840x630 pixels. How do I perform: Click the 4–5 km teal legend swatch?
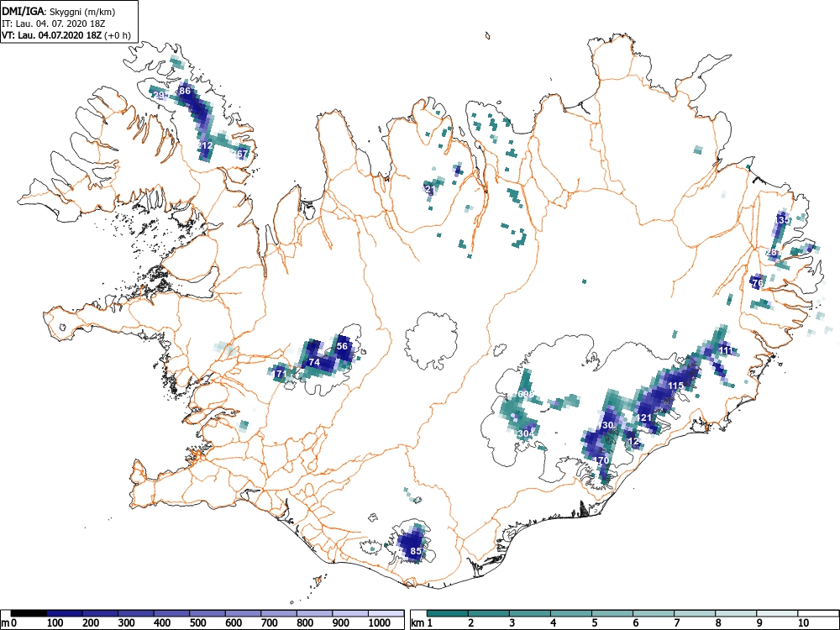(x=571, y=613)
